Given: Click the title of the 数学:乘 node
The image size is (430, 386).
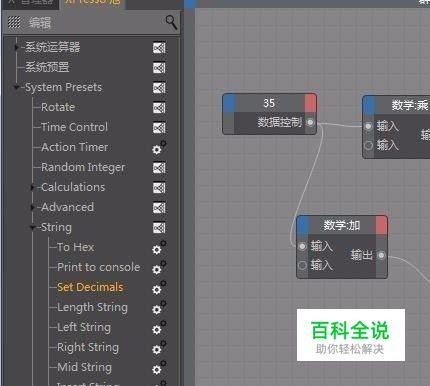Looking at the screenshot, I should (x=410, y=105).
